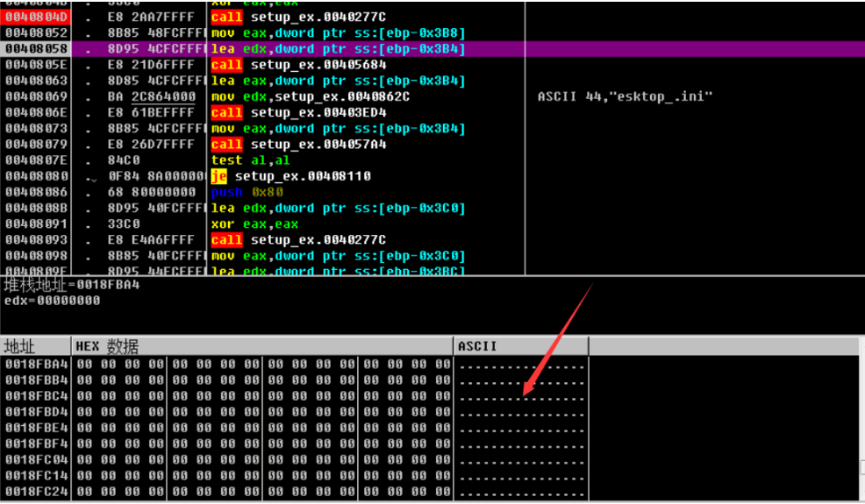Select address 00408080 with jump marker
This screenshot has height=504, width=865.
pos(36,176)
